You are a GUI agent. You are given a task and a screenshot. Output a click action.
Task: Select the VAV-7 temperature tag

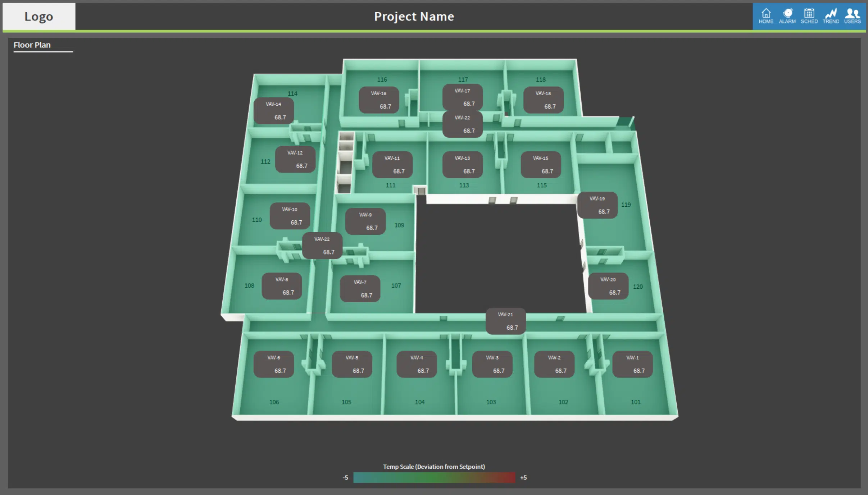360,288
